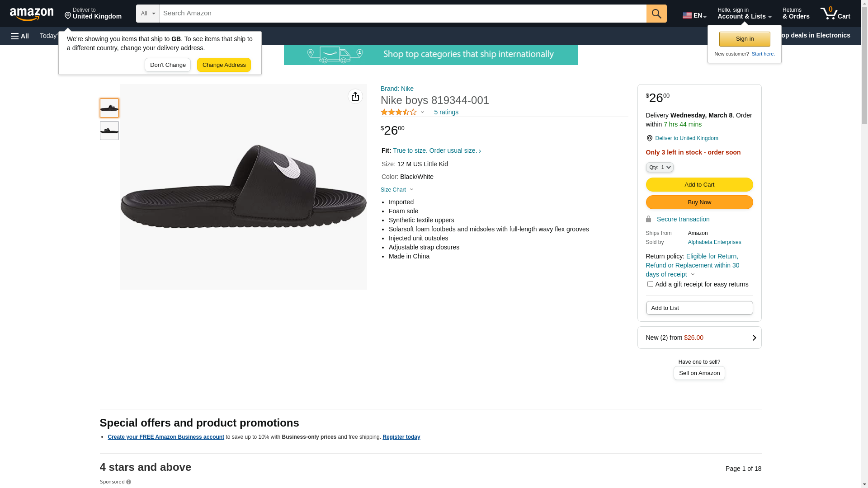This screenshot has width=868, height=488.
Task: Click the Amazon logo
Action: coord(32,14)
